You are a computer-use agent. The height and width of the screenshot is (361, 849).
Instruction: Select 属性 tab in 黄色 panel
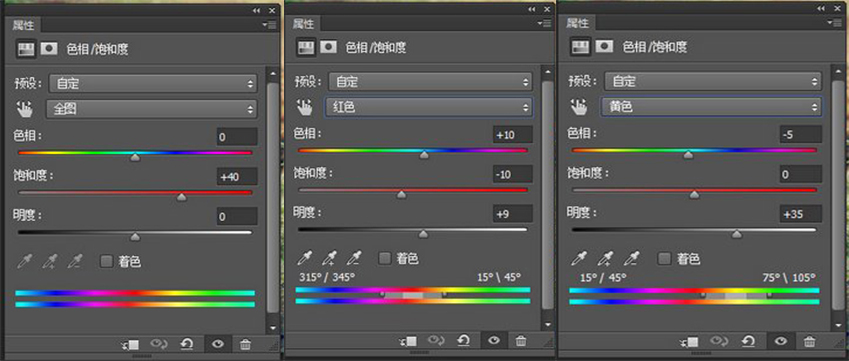[577, 23]
